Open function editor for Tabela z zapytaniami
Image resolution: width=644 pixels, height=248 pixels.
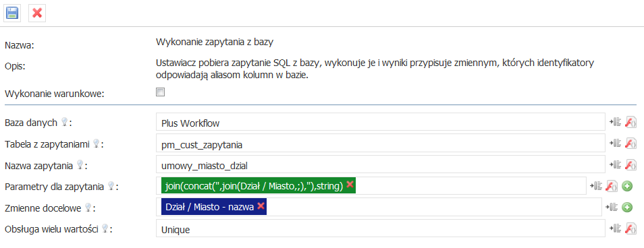click(630, 143)
